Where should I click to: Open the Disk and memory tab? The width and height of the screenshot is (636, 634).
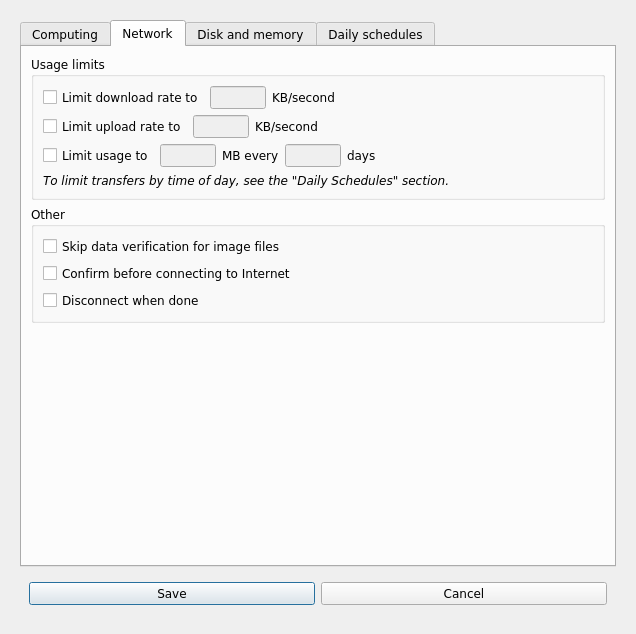coord(250,34)
